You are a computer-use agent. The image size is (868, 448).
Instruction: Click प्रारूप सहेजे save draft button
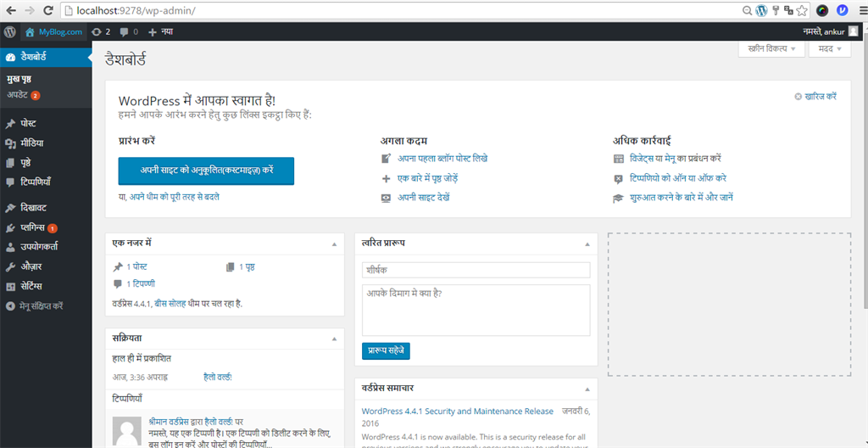click(386, 351)
